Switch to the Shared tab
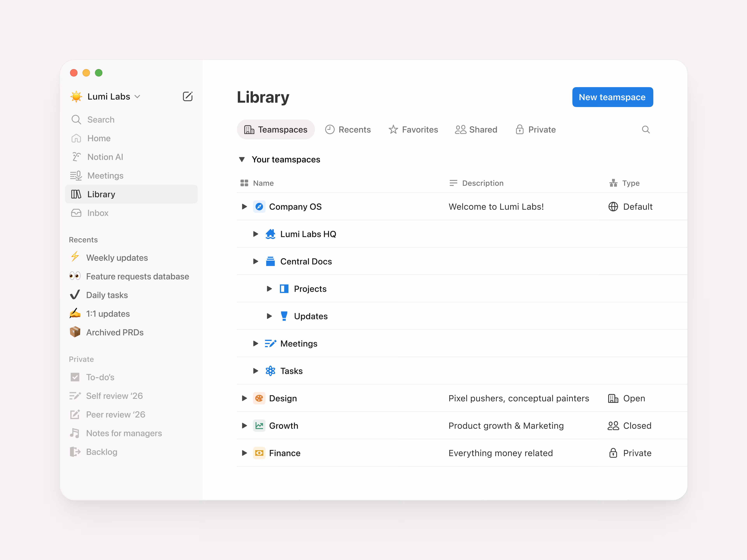Viewport: 747px width, 560px height. (476, 129)
